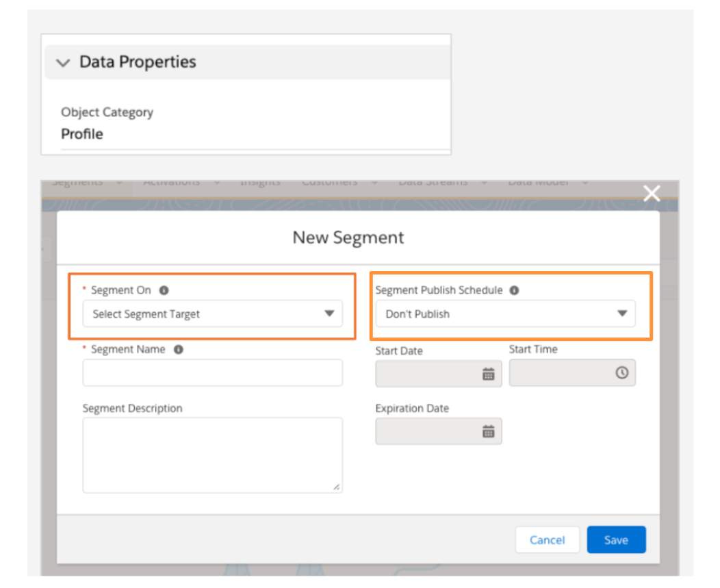The image size is (720, 588).
Task: Close the New Segment modal with X
Action: point(652,194)
